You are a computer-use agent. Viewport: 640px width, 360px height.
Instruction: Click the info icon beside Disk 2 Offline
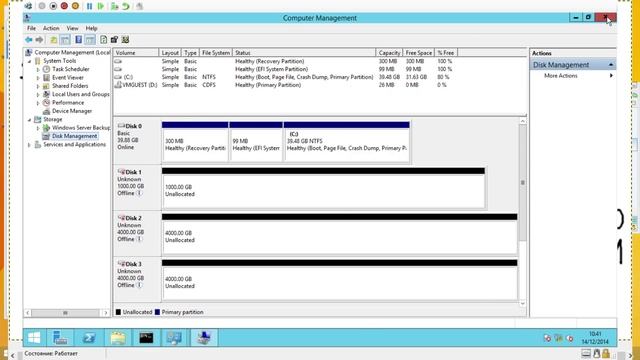click(x=140, y=239)
